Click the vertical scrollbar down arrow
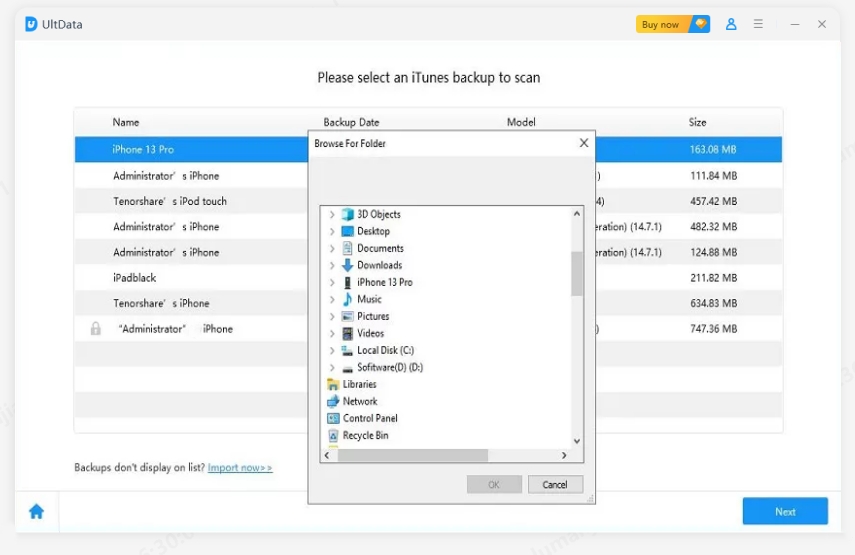This screenshot has height=555, width=855. pyautogui.click(x=577, y=441)
